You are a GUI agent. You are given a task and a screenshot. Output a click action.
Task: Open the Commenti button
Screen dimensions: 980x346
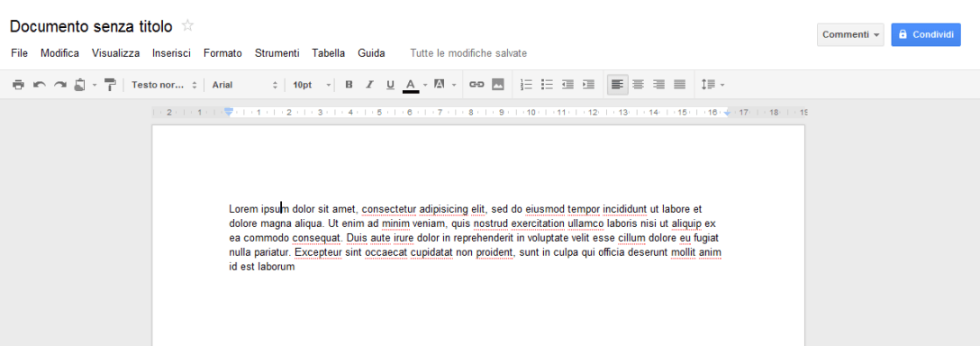pyautogui.click(x=850, y=34)
